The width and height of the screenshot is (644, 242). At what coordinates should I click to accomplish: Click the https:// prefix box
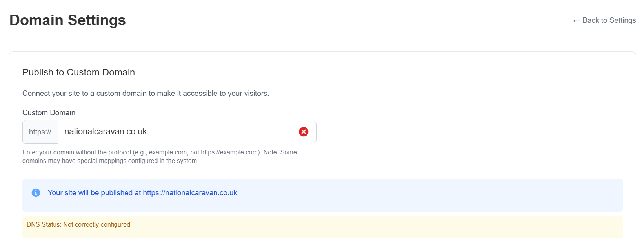[x=40, y=132]
